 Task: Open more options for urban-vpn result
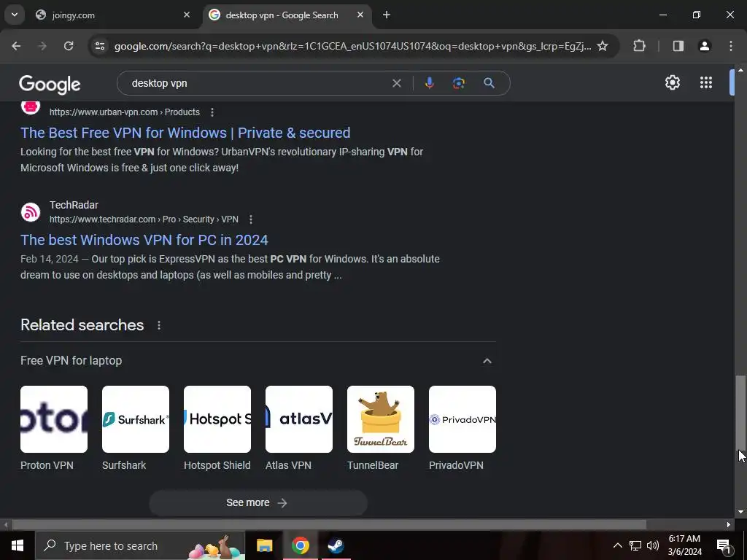[212, 112]
